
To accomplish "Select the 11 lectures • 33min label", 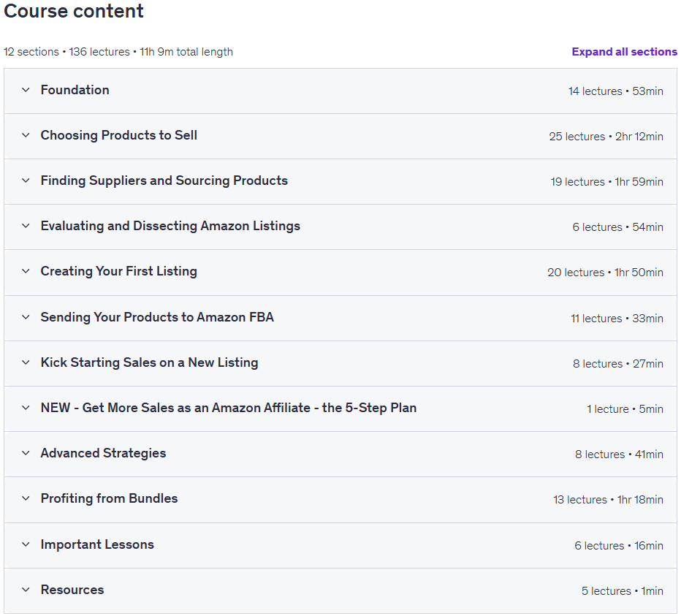I will (617, 319).
